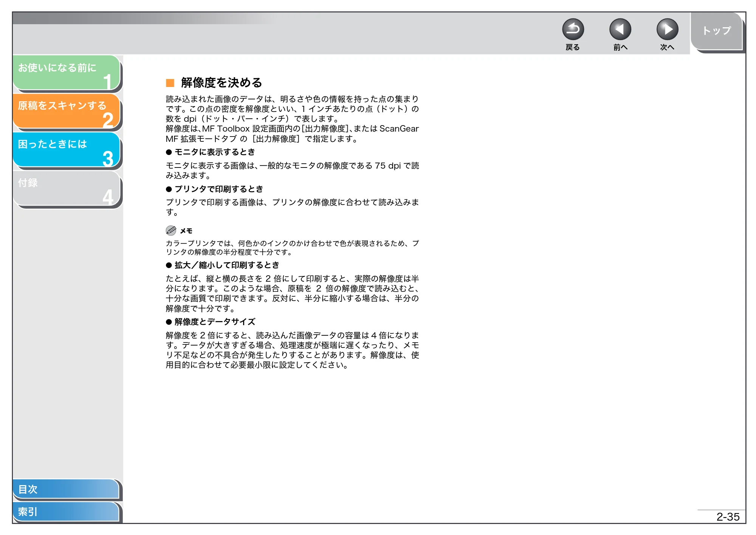Click the page number 2-35

coord(728,517)
